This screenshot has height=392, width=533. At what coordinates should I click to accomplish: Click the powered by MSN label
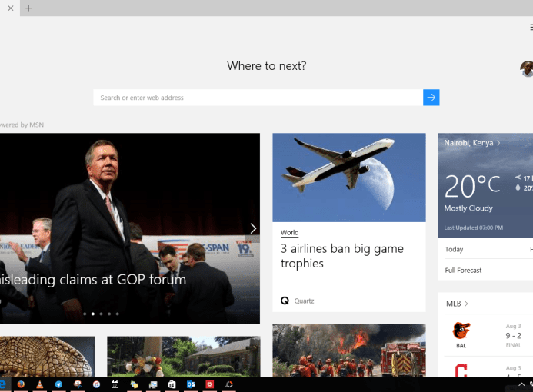(x=22, y=125)
